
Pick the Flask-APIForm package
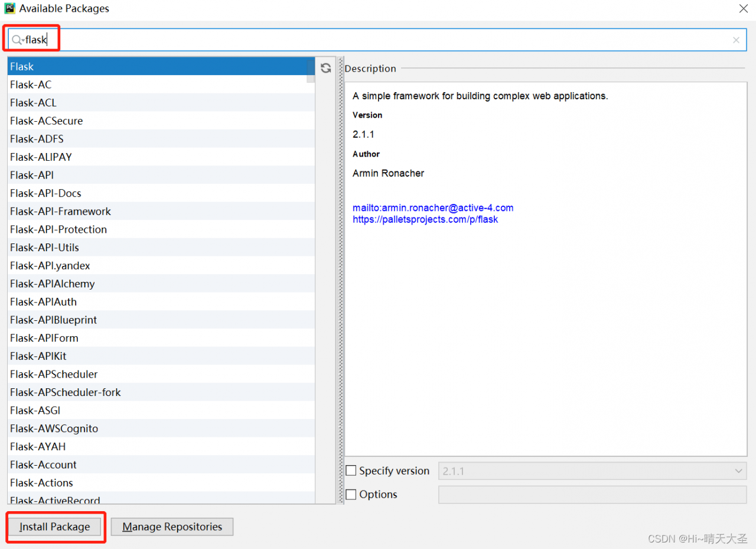[161, 338]
